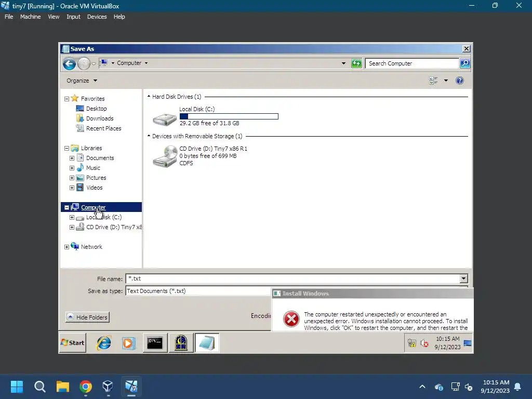Click the File name text field

(293, 279)
